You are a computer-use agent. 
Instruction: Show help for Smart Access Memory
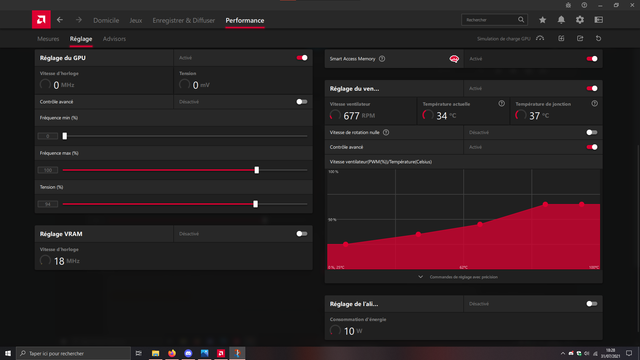tap(382, 59)
